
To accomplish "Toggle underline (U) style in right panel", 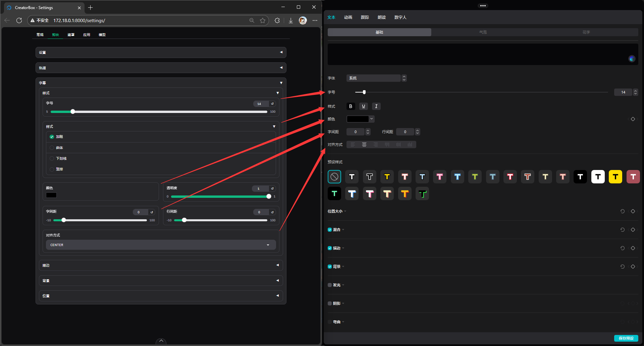I will point(364,106).
